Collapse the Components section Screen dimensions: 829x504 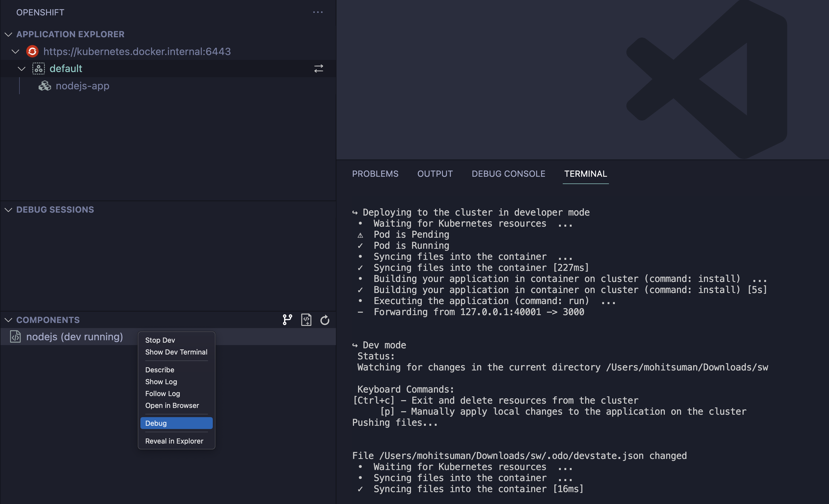(x=8, y=320)
